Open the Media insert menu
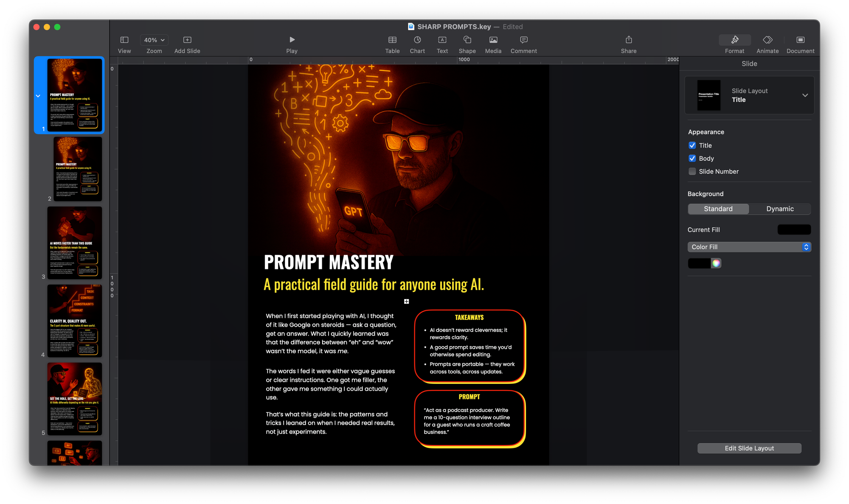Screen dimensions: 849x504 pos(493,40)
